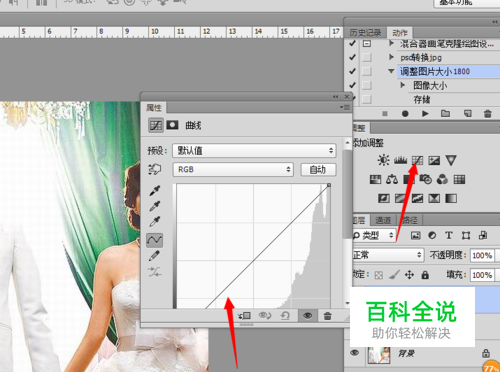Viewport: 500px width, 372px height.
Task: Add a Color Lookup adjustment (grid icon)
Action: 459,180
